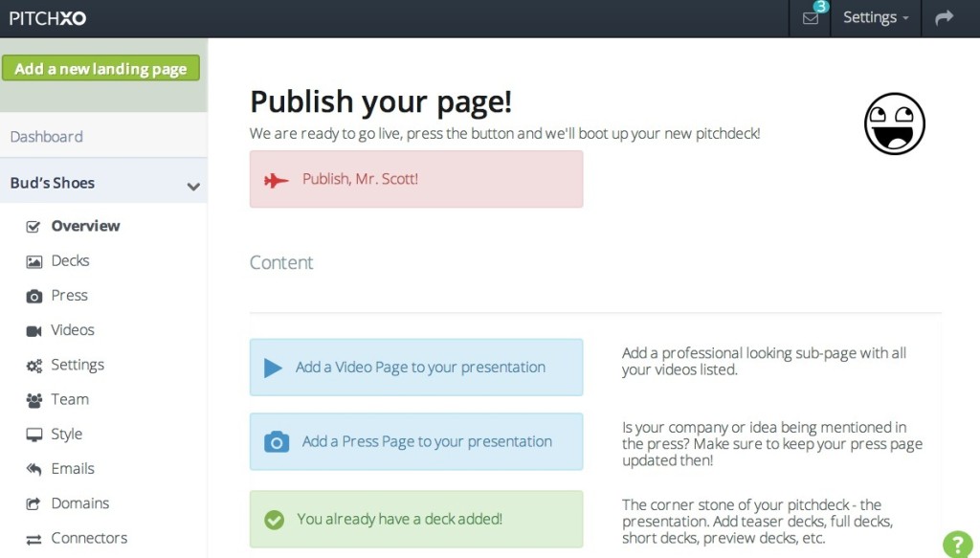This screenshot has height=558, width=980.
Task: Click the people icon beside Team
Action: (33, 400)
